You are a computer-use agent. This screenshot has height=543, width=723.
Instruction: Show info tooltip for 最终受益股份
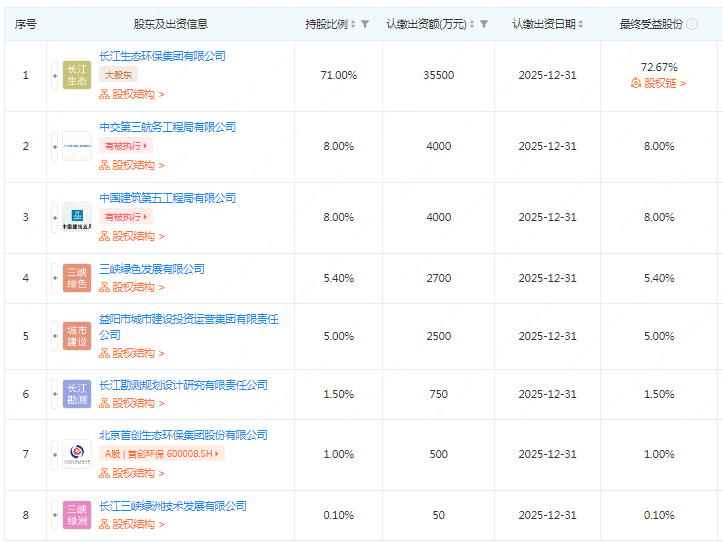tap(692, 24)
